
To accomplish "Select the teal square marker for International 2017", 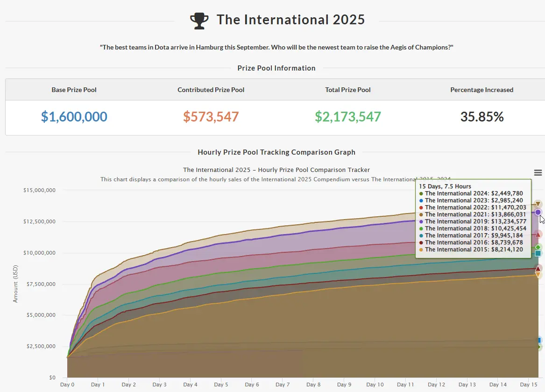I will click(x=538, y=253).
